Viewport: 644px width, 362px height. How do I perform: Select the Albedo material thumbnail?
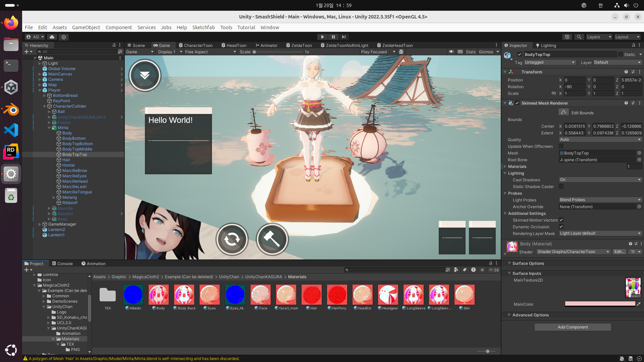(x=133, y=295)
